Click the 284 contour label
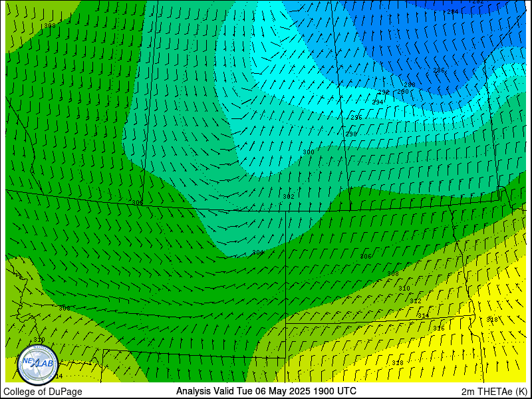532x399 pixels. pyautogui.click(x=453, y=12)
